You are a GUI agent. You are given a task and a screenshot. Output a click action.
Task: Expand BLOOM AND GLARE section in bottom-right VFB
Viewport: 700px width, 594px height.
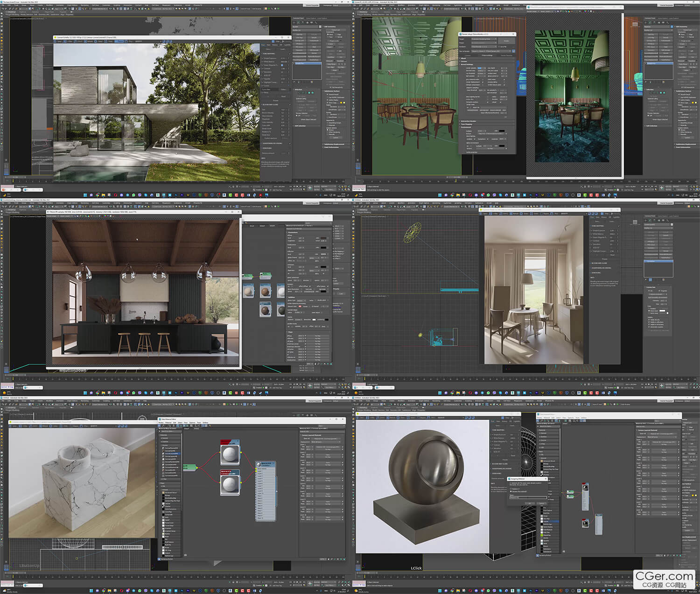pos(499,464)
